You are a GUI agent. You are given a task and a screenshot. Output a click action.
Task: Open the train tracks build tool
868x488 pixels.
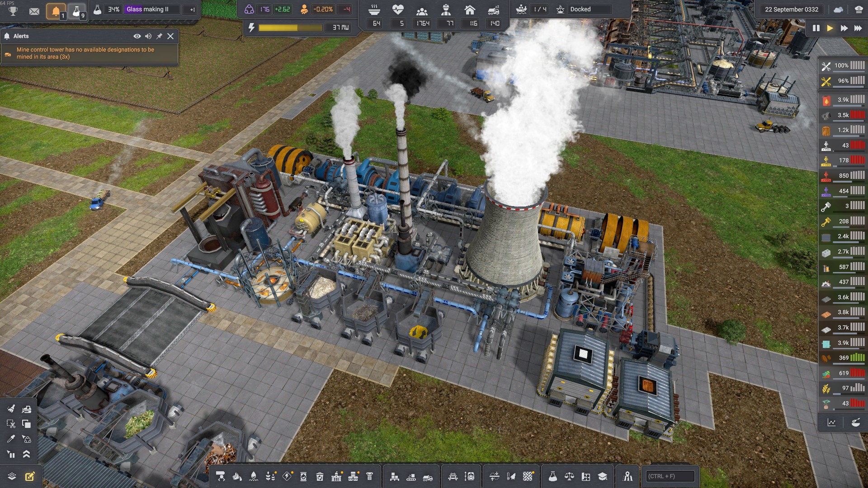pos(453,476)
